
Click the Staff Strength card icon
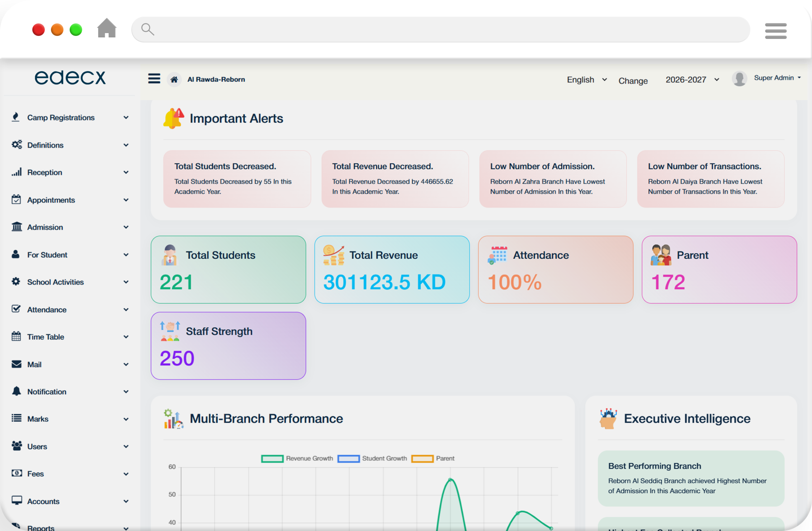[x=170, y=331]
